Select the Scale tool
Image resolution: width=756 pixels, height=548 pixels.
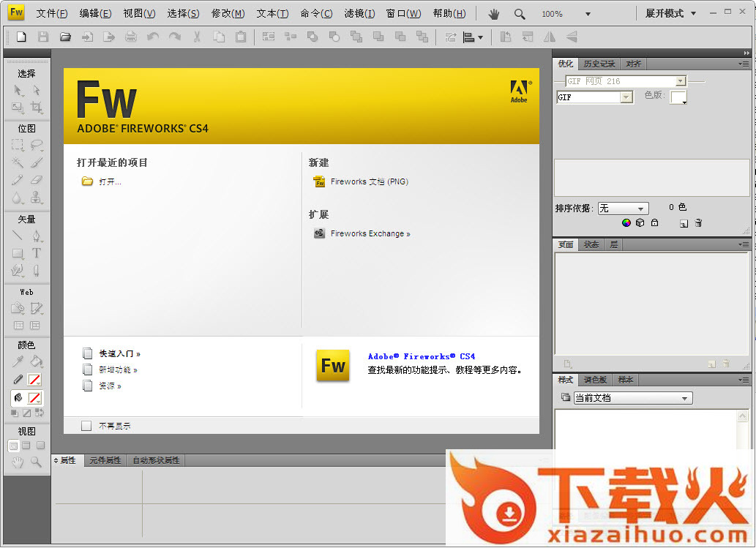point(18,108)
